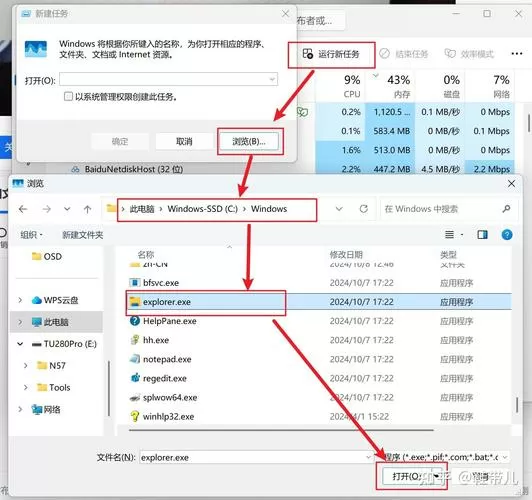Click the vertical scrollbar of the file list
532x500 pixels.
pos(517,405)
